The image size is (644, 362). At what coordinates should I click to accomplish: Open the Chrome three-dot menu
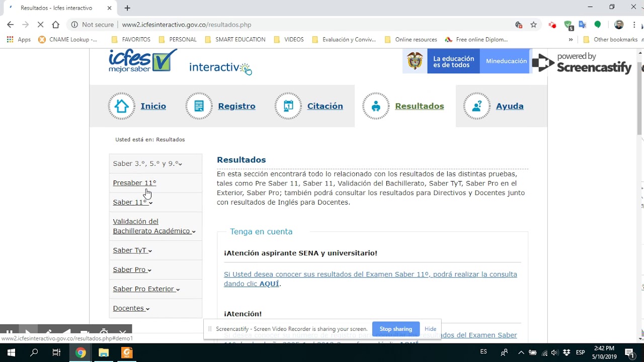point(635,25)
